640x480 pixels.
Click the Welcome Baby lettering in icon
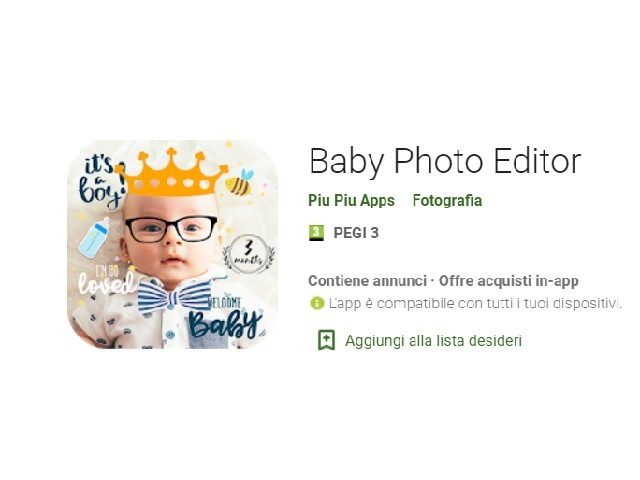tap(225, 317)
